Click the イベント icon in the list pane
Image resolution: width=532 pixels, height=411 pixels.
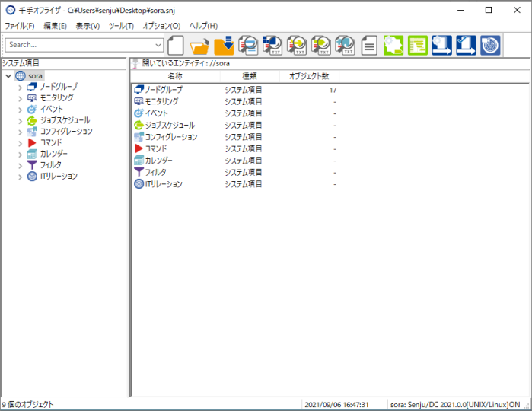139,113
